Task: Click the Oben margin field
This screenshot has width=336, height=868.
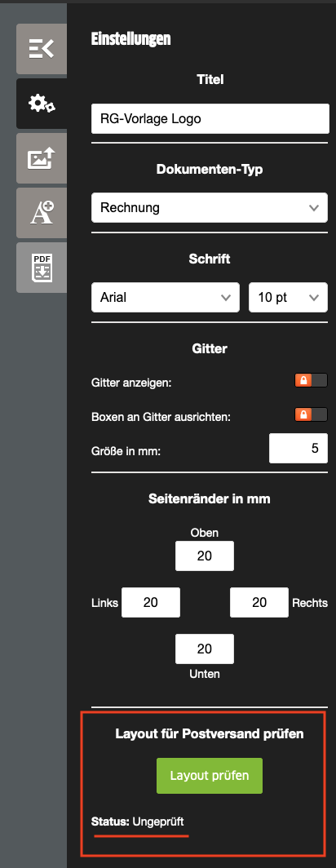Action: (204, 556)
